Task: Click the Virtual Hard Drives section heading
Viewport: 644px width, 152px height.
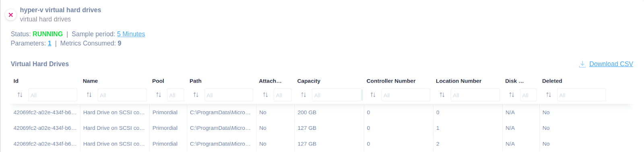Action: click(40, 64)
